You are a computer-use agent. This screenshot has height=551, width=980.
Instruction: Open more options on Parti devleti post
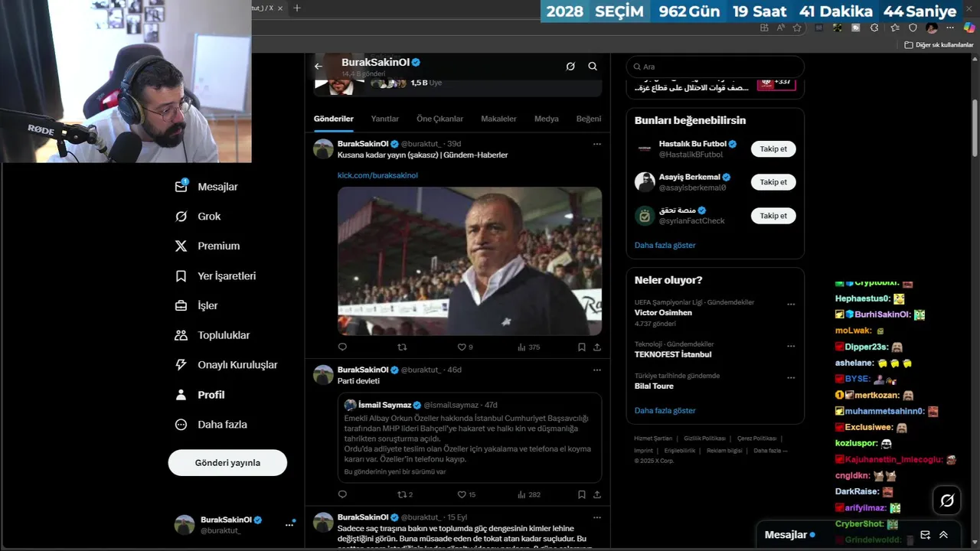pyautogui.click(x=597, y=370)
